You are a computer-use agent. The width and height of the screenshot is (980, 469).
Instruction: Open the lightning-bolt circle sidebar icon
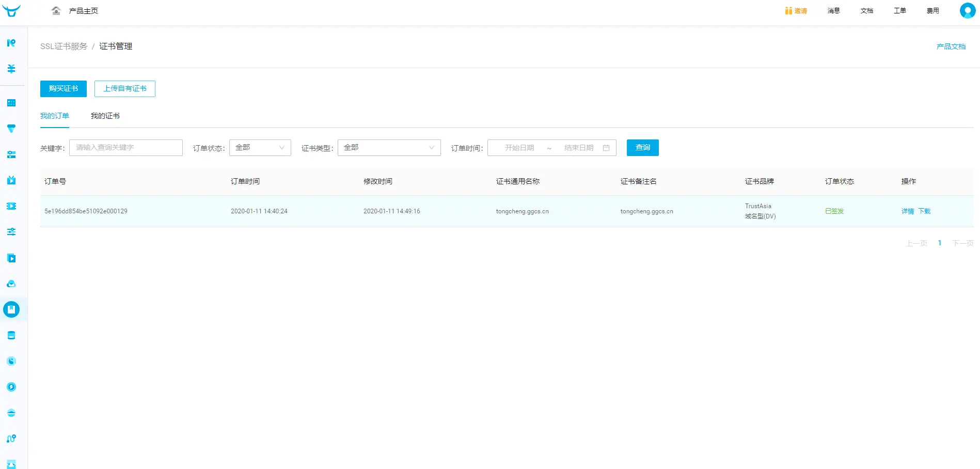[11, 387]
